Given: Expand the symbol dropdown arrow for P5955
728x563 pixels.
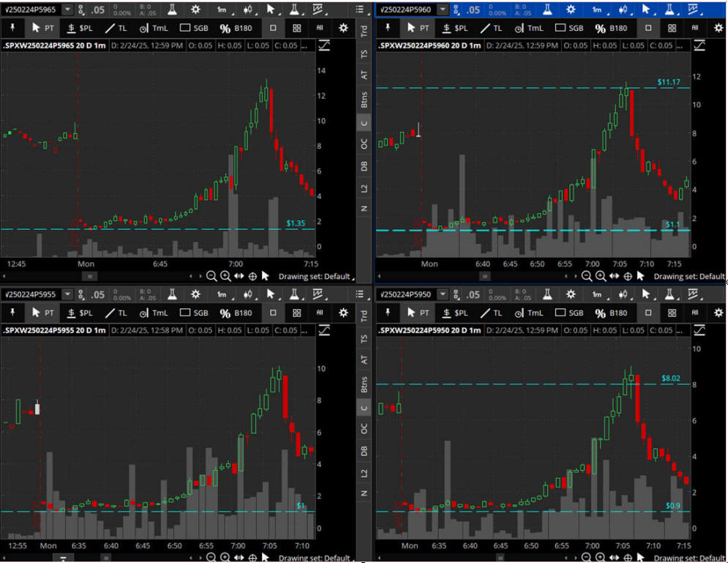Looking at the screenshot, I should click(68, 294).
